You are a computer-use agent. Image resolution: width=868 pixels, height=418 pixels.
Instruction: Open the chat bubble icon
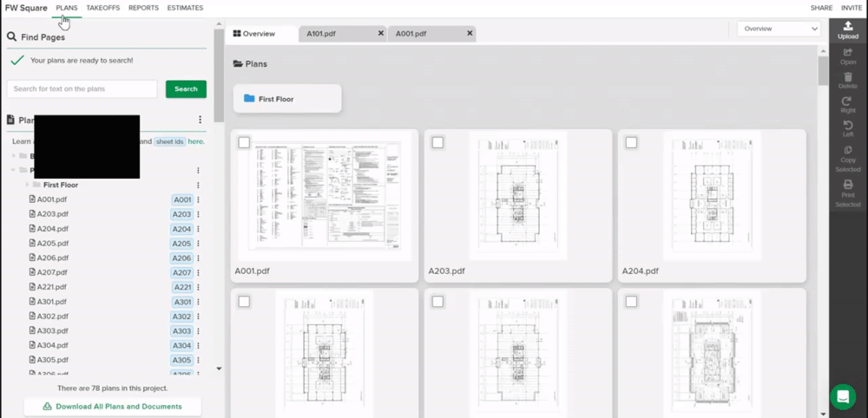pyautogui.click(x=843, y=396)
